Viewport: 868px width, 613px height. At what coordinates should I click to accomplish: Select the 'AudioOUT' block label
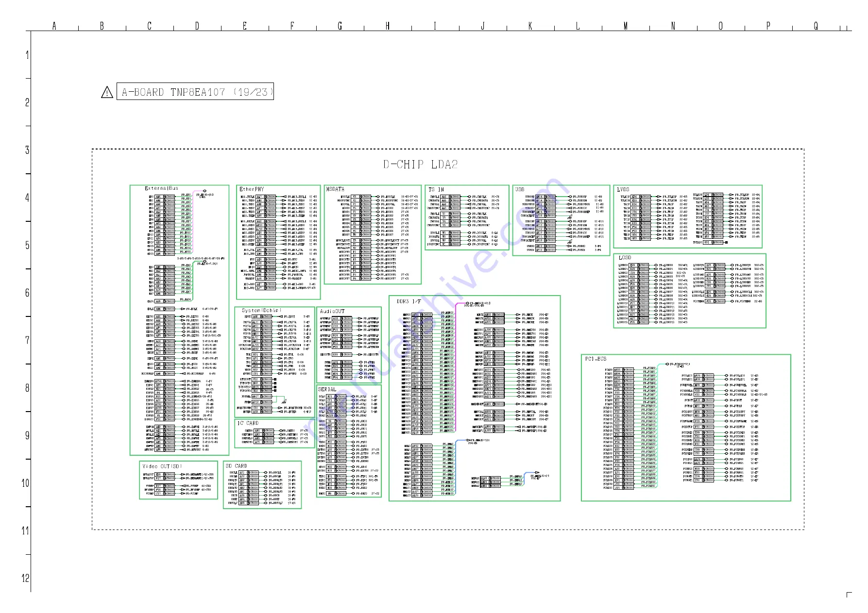(x=333, y=311)
